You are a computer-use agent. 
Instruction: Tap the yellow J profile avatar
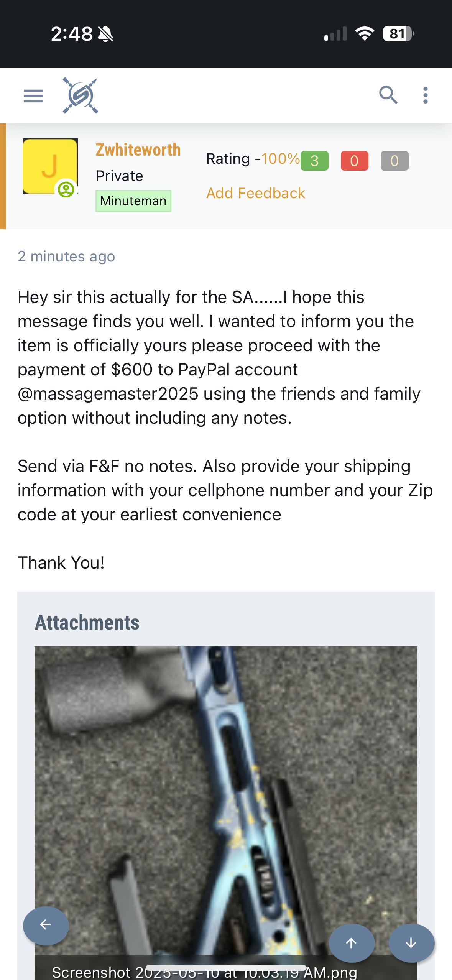tap(50, 166)
